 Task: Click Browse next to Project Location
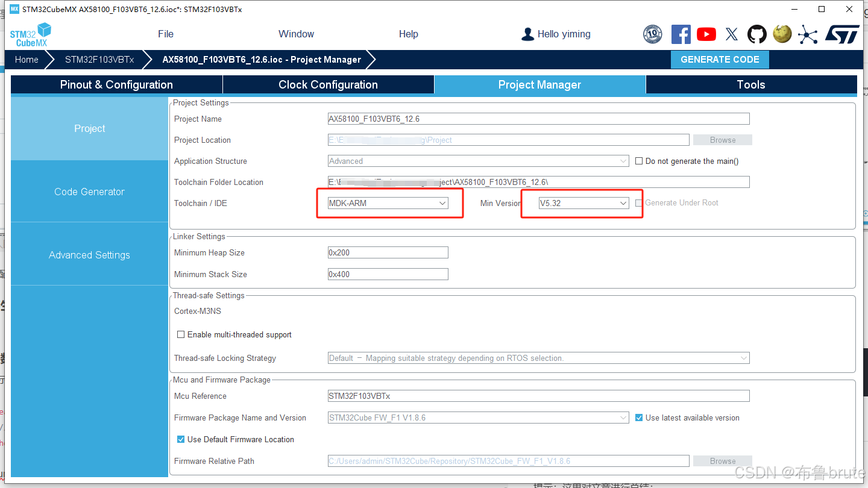coord(722,140)
